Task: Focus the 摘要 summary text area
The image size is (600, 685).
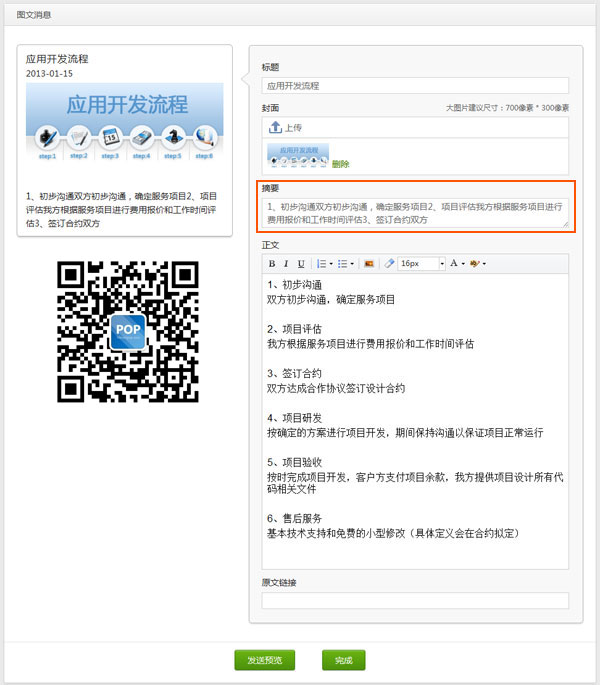Action: click(415, 213)
